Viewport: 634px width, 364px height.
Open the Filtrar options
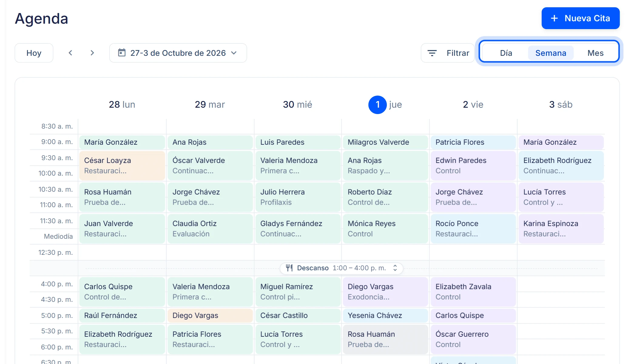pos(448,53)
